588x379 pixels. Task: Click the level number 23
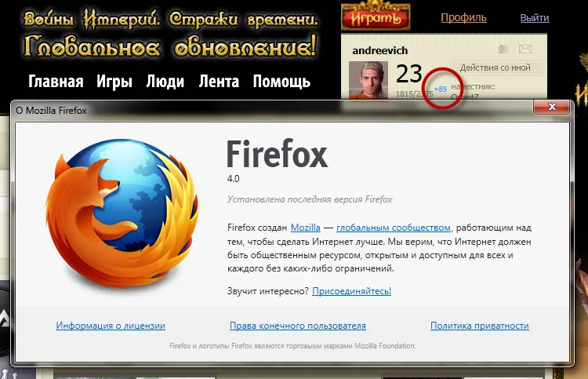click(x=409, y=74)
